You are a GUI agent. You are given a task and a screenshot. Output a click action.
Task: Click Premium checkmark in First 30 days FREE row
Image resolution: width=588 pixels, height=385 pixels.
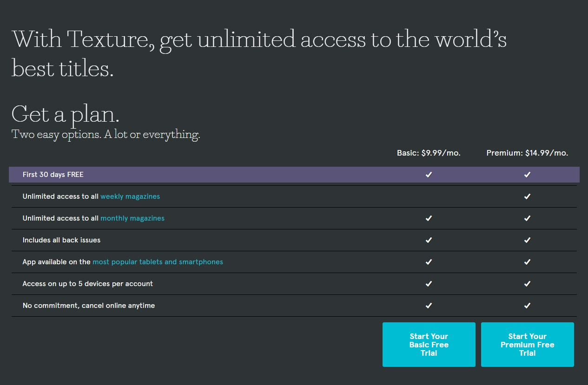coord(527,175)
